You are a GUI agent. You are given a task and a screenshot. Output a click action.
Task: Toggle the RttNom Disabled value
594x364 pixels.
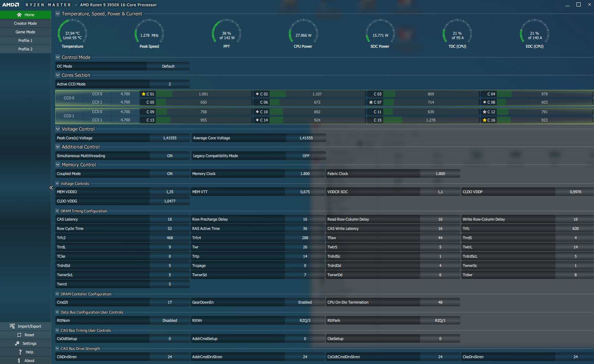pyautogui.click(x=170, y=320)
